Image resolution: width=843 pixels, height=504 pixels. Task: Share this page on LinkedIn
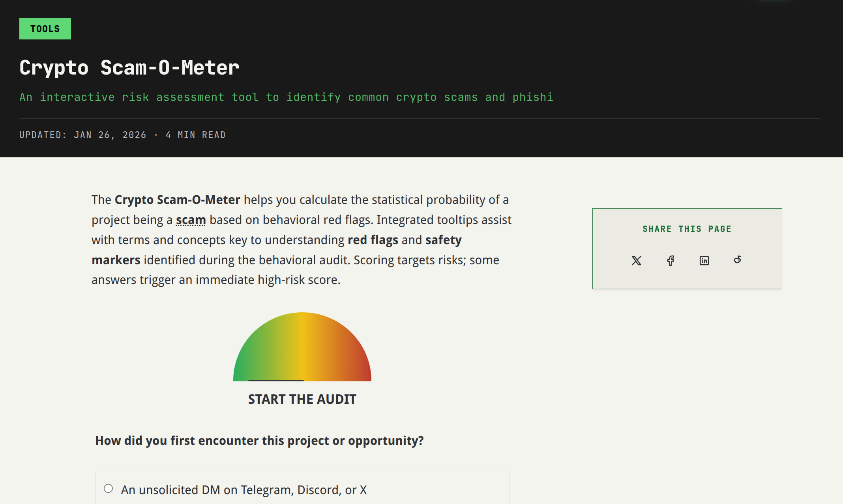(x=704, y=260)
